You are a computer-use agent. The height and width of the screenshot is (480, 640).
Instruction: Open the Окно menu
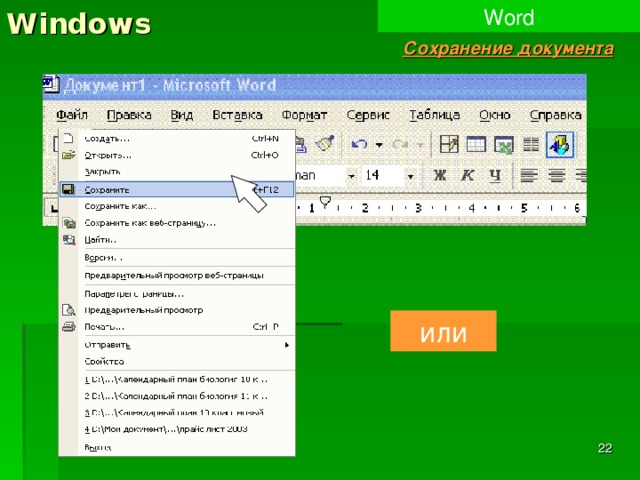(495, 115)
